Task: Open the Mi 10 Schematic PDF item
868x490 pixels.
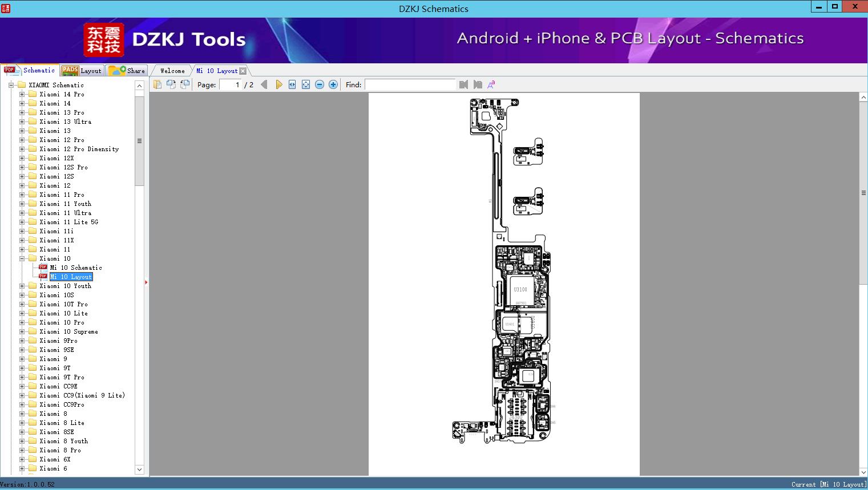Action: (x=76, y=268)
